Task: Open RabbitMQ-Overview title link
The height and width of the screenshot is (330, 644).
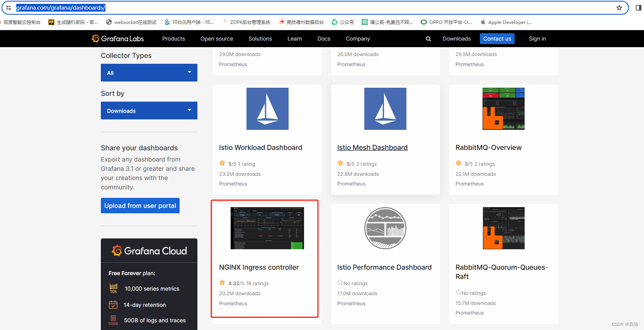Action: pos(488,148)
